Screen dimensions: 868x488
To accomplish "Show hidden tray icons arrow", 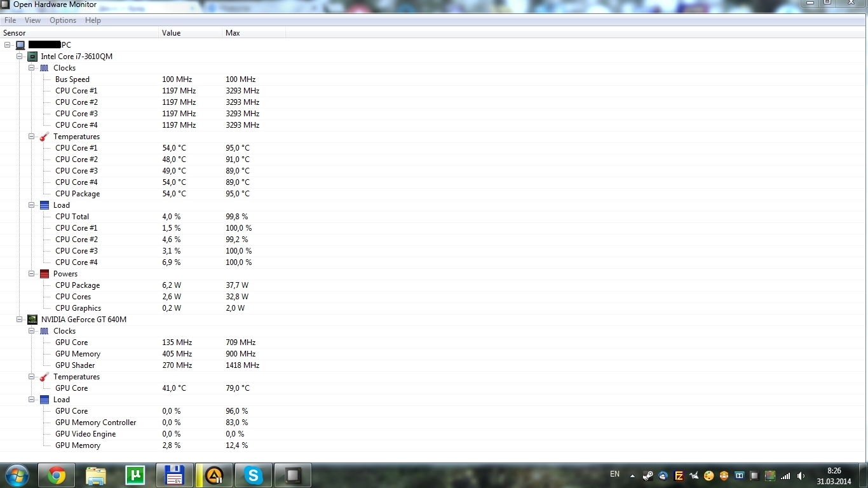I will [x=632, y=475].
